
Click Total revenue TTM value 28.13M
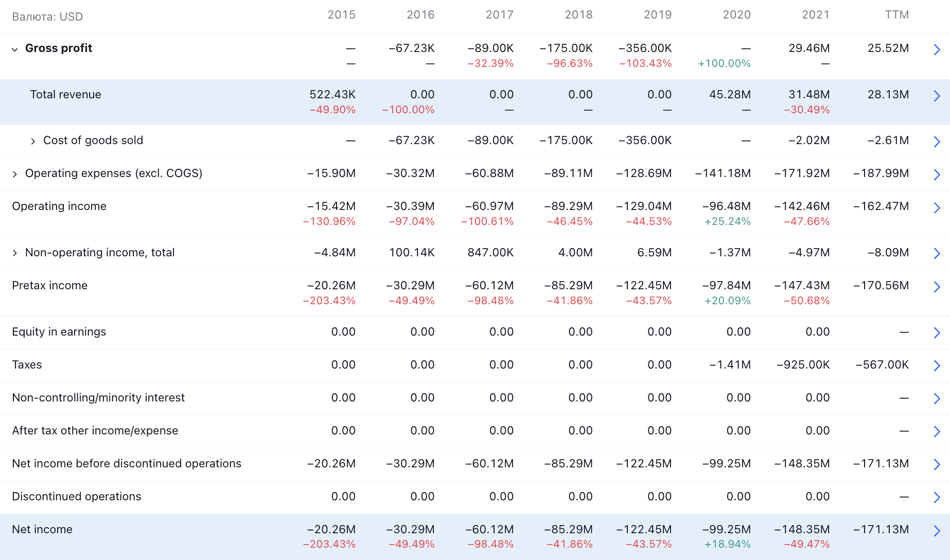tap(888, 95)
